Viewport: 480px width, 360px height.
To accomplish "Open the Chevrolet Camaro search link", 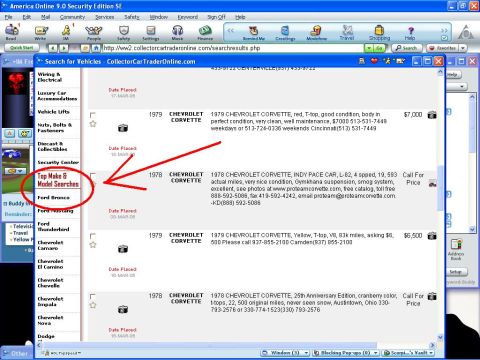I will pos(50,245).
